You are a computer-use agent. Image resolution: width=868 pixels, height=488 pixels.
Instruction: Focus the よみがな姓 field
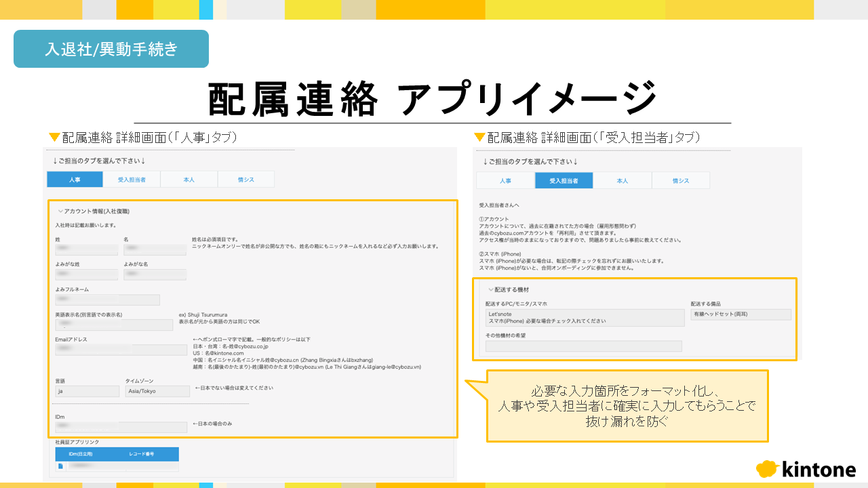87,274
